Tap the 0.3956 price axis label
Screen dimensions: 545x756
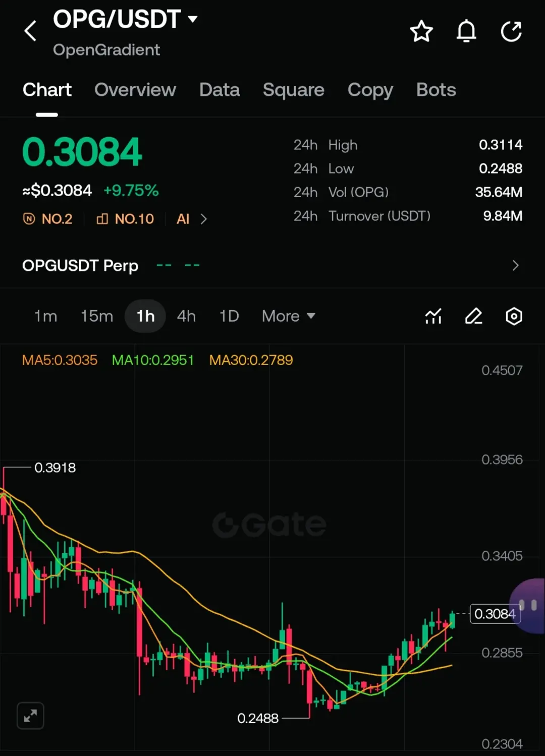(x=502, y=459)
